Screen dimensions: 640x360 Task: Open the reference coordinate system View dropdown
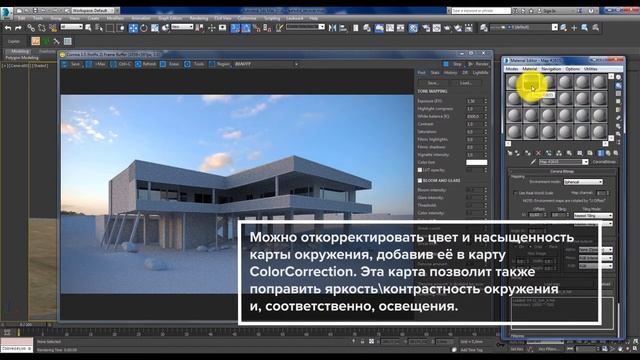pos(182,27)
